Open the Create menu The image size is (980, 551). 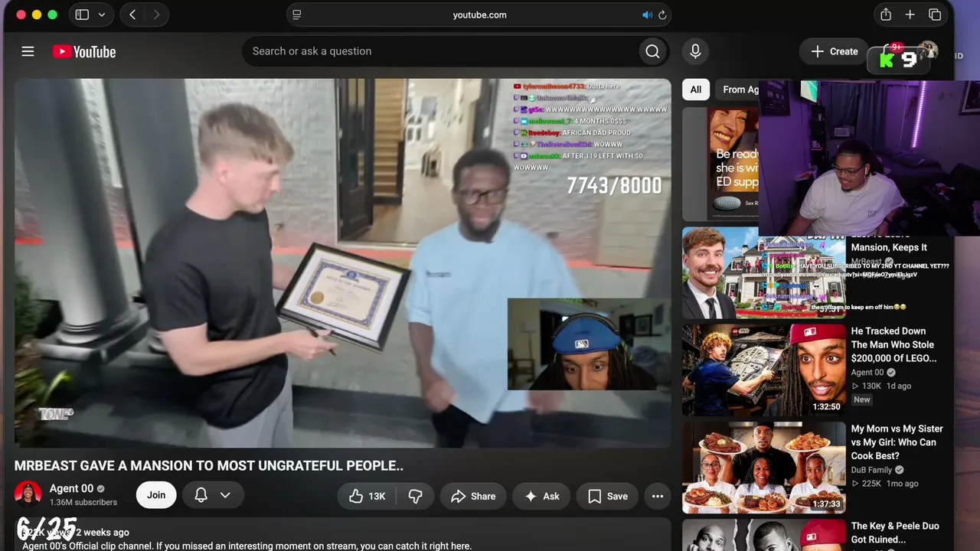coord(835,51)
